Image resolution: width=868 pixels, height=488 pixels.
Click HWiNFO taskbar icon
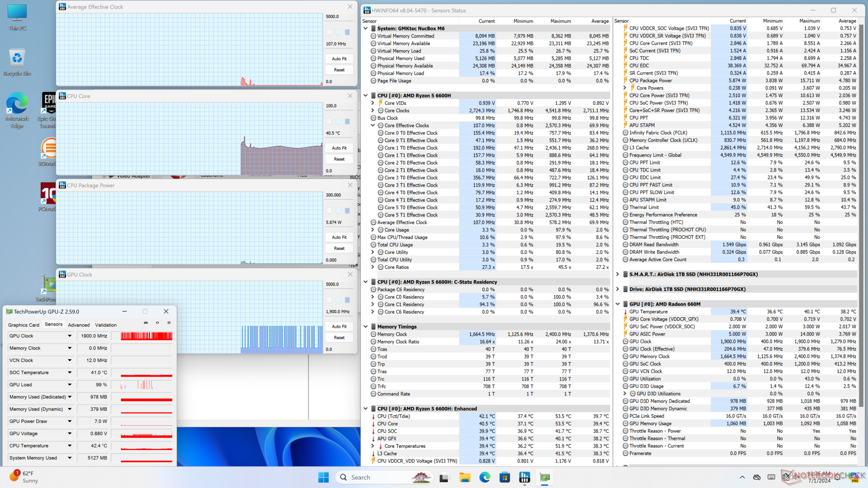coord(524,477)
